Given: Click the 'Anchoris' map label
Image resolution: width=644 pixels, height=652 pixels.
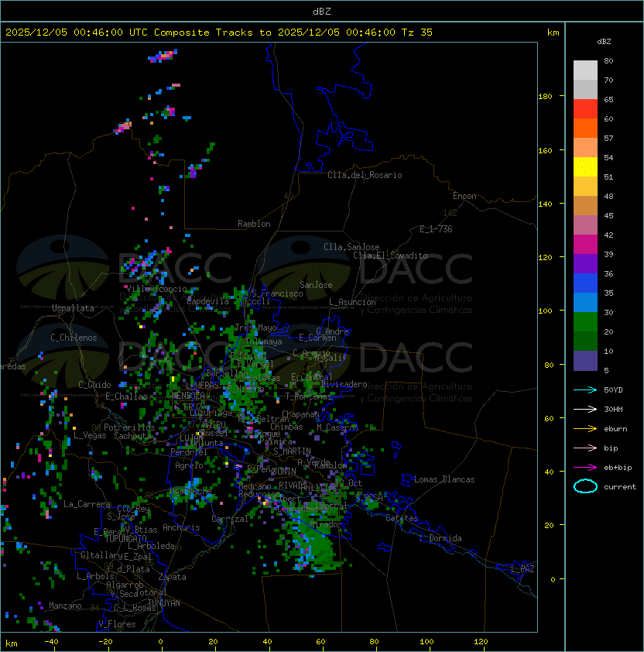Looking at the screenshot, I should [181, 527].
